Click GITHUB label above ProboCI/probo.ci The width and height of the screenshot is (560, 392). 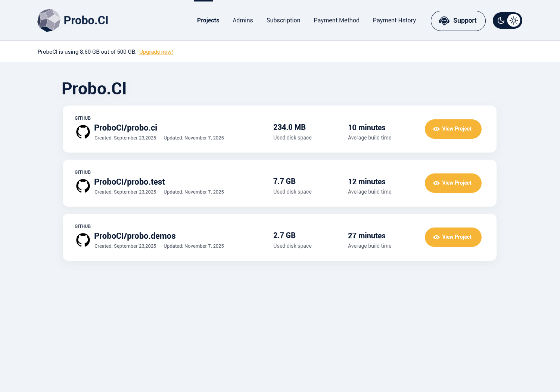[x=83, y=118]
